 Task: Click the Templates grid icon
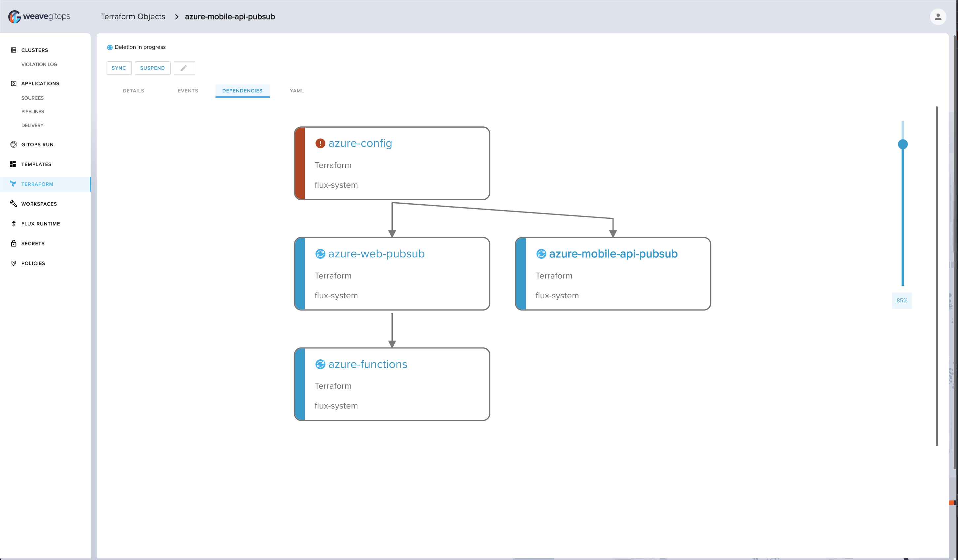click(13, 164)
